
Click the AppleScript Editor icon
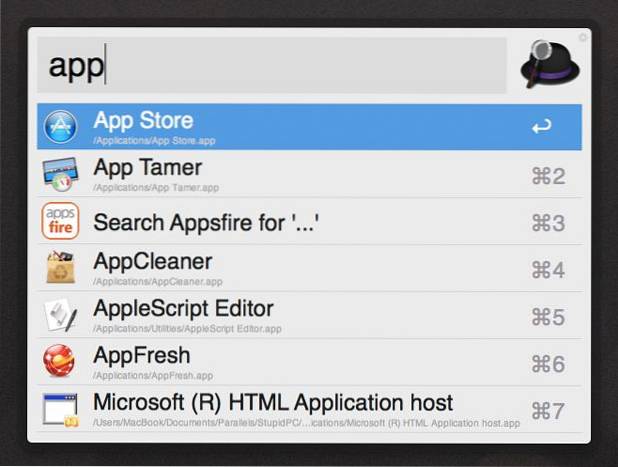click(60, 316)
